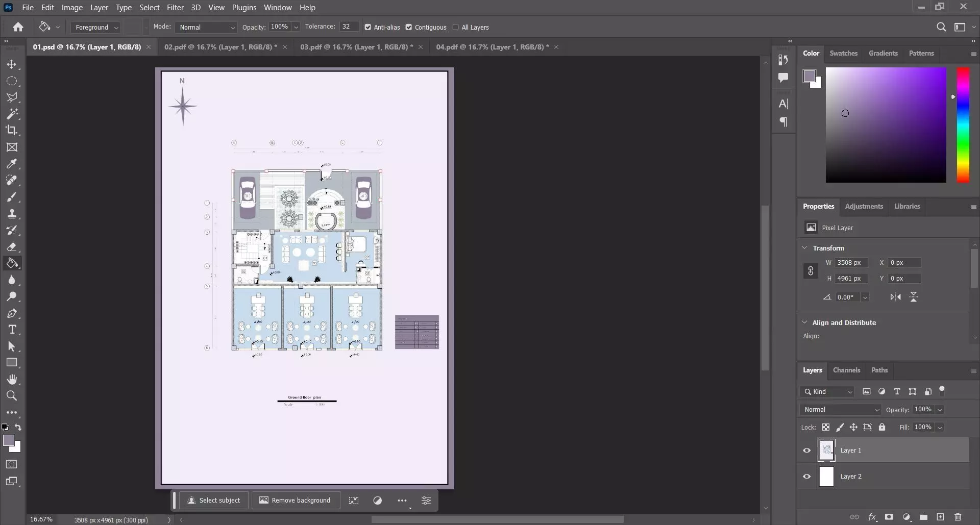The image size is (980, 525).
Task: Select the Blur tool
Action: [x=12, y=280]
